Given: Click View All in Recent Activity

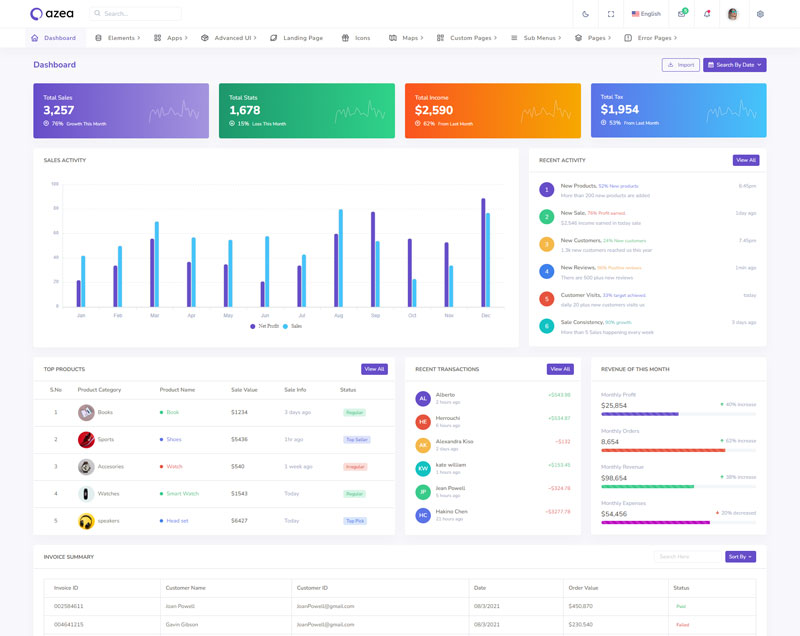Looking at the screenshot, I should pyautogui.click(x=746, y=160).
